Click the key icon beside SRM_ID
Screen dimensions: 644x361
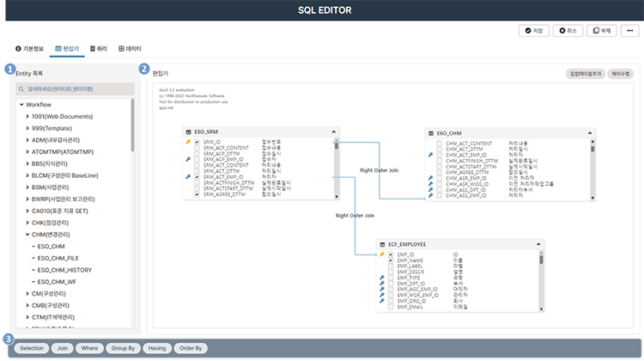187,142
